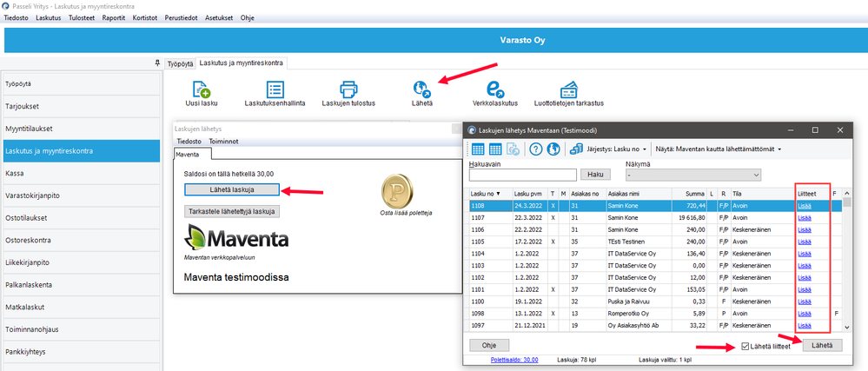Click the pin icon beside the Työpöytä tab
Viewport: 868px width, 371px height.
158,63
